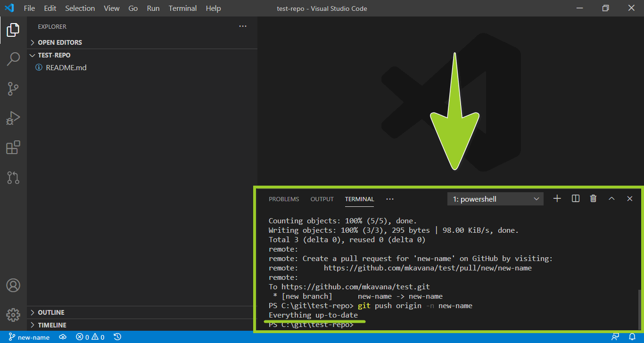Open the Selection menu
644x343 pixels.
[x=80, y=8]
